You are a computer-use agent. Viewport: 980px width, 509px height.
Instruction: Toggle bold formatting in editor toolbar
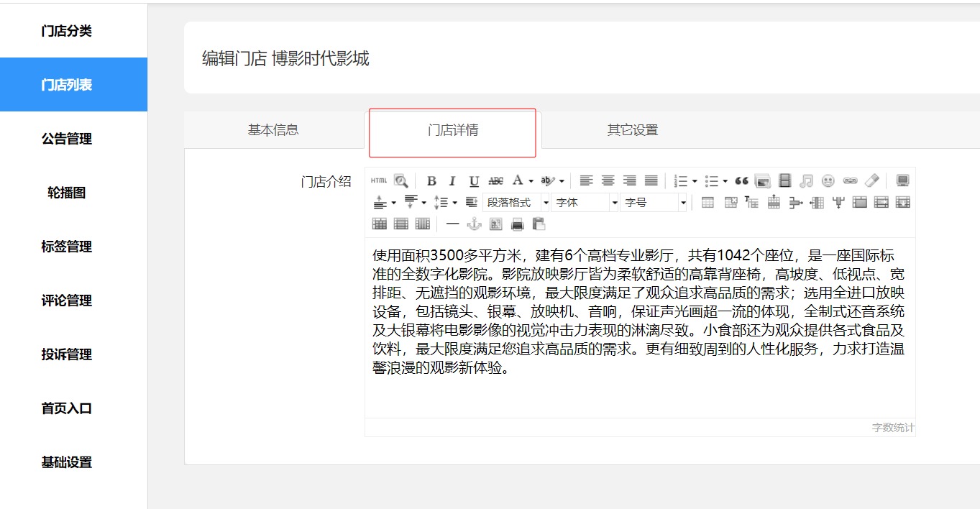[431, 181]
